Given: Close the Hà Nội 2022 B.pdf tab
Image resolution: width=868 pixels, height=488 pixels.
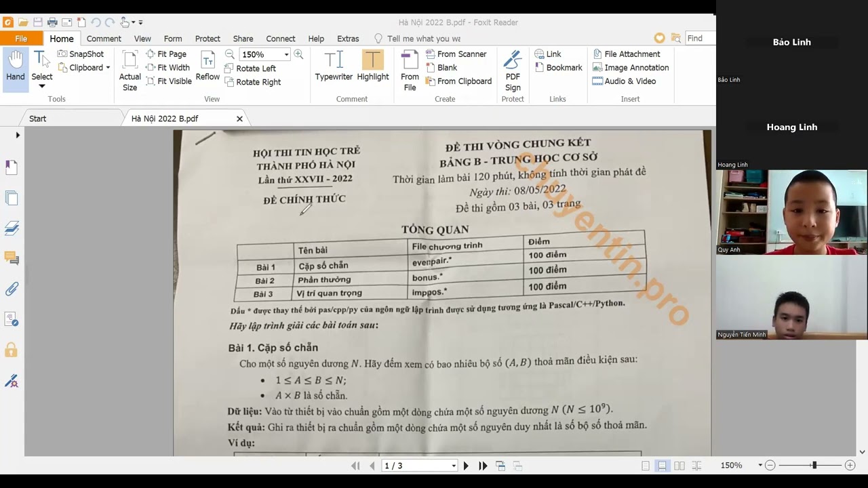Looking at the screenshot, I should pos(239,119).
